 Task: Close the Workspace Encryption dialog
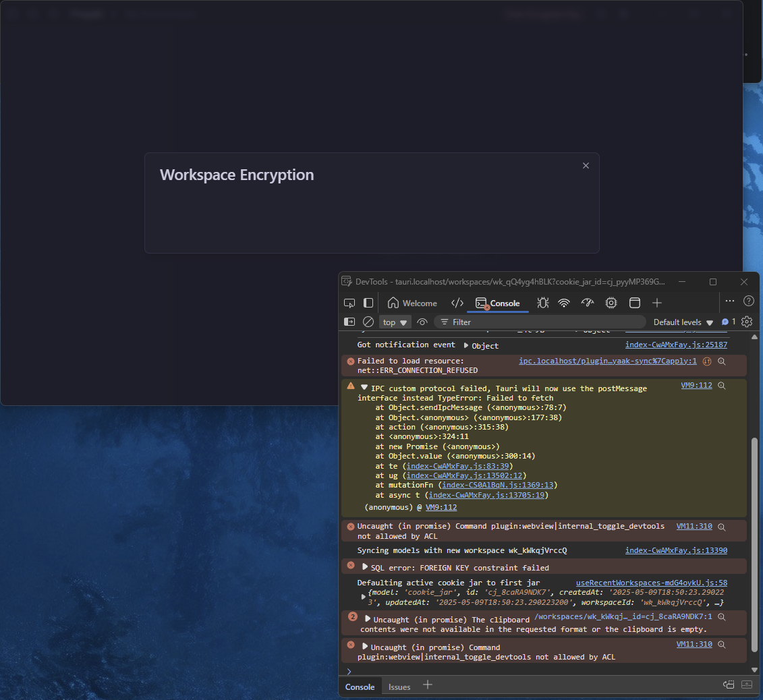click(x=586, y=166)
